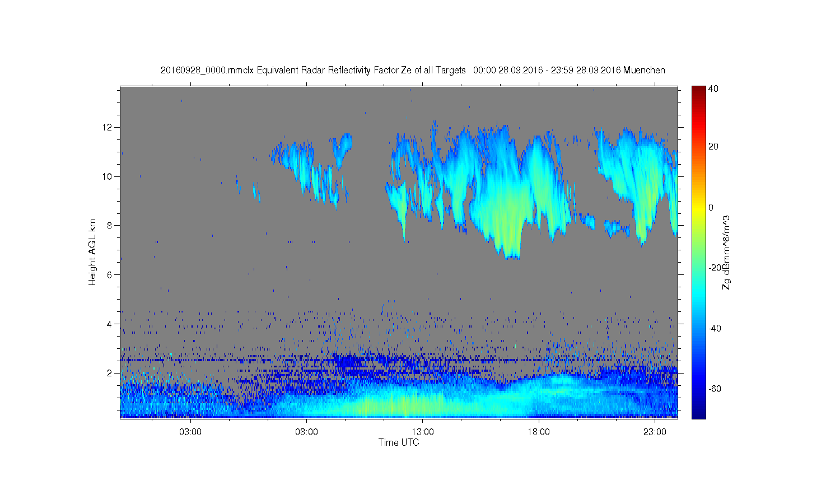Click the plot title text
Viewport: 840px width, 504px height.
tap(413, 70)
